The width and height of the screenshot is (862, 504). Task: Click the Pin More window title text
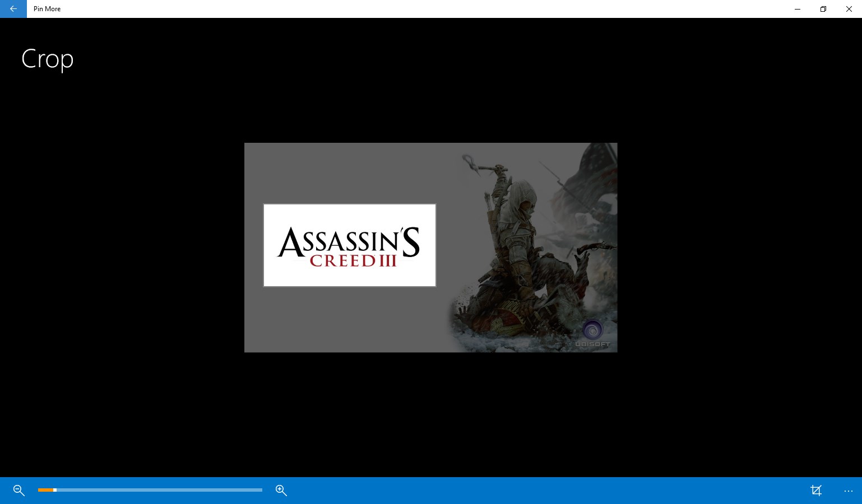(x=47, y=9)
